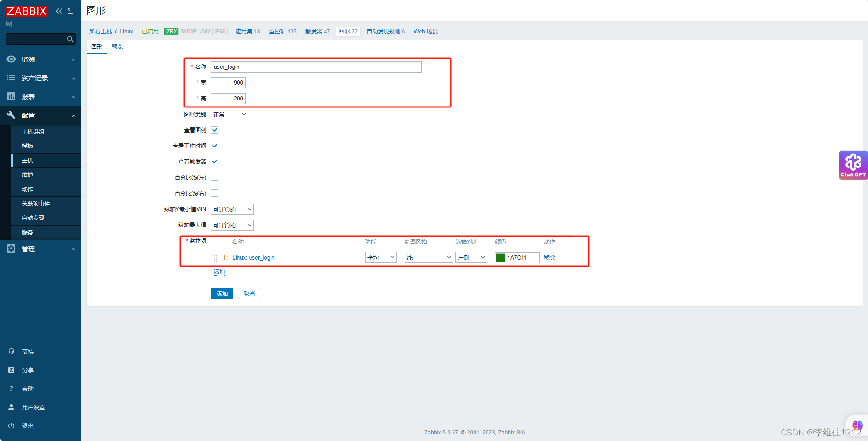
Task: Open 主机 in the sidebar
Action: coord(27,160)
